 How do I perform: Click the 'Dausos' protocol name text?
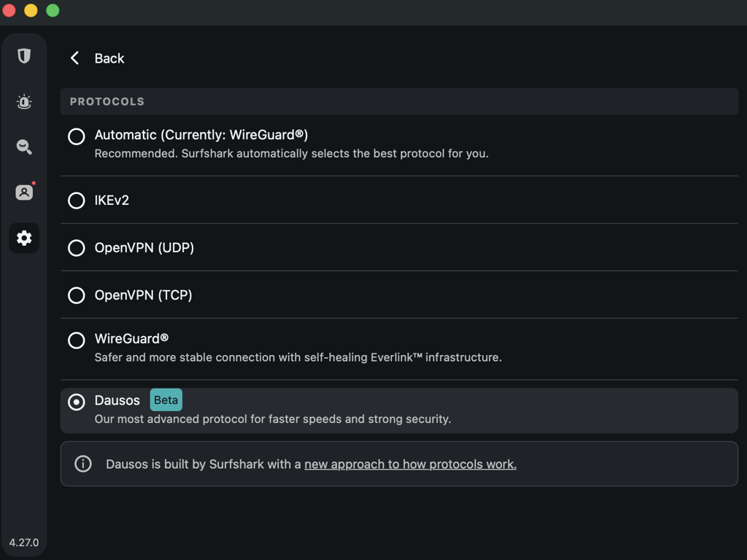[x=117, y=400]
